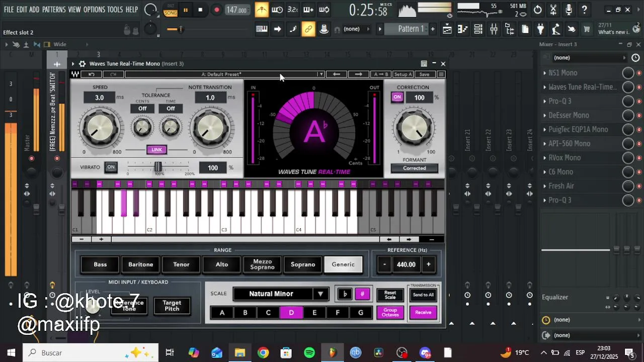Toggle typing keyboard to piano icon
Screen dimensions: 644x362
click(262, 29)
